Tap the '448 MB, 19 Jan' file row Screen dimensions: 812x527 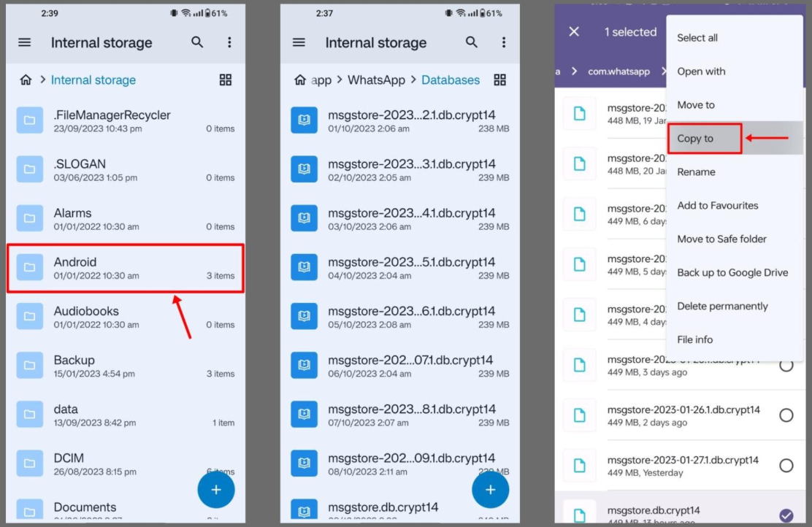tap(611, 114)
